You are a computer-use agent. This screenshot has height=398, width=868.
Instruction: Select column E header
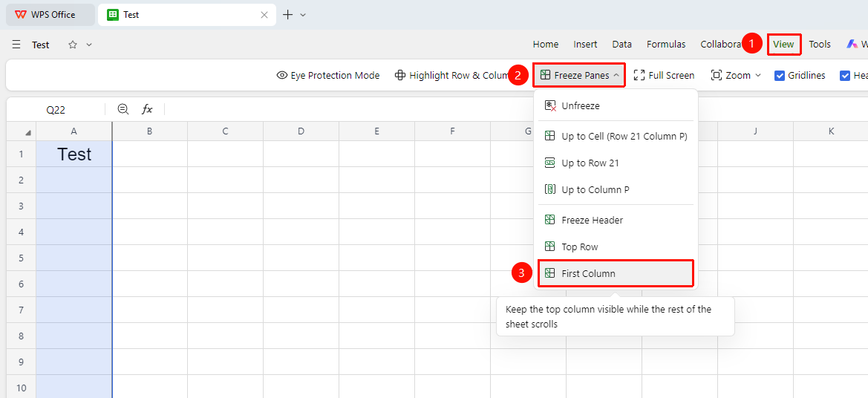[x=377, y=131]
